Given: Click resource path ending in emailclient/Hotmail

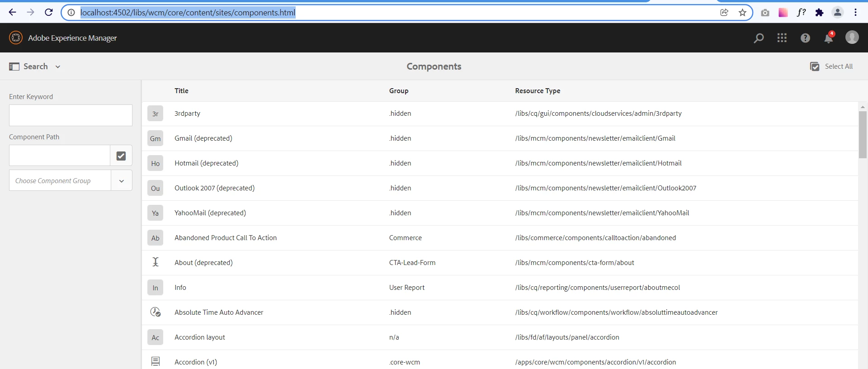Looking at the screenshot, I should point(598,163).
